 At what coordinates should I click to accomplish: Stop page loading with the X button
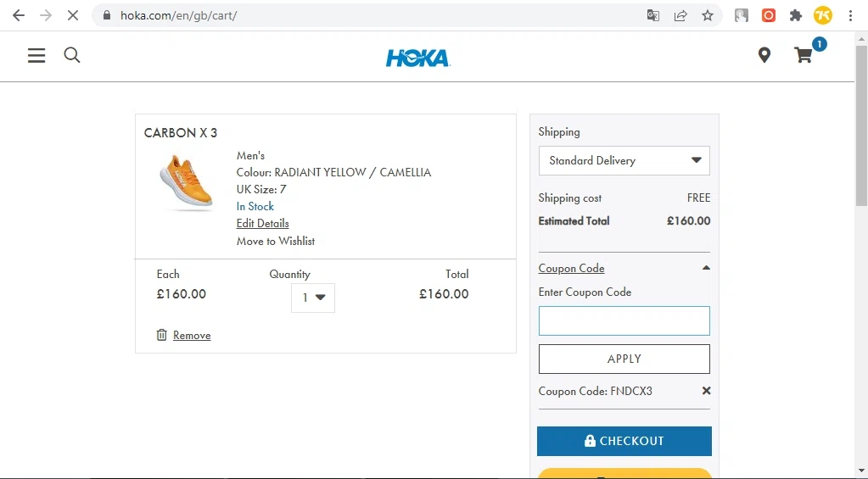tap(72, 15)
